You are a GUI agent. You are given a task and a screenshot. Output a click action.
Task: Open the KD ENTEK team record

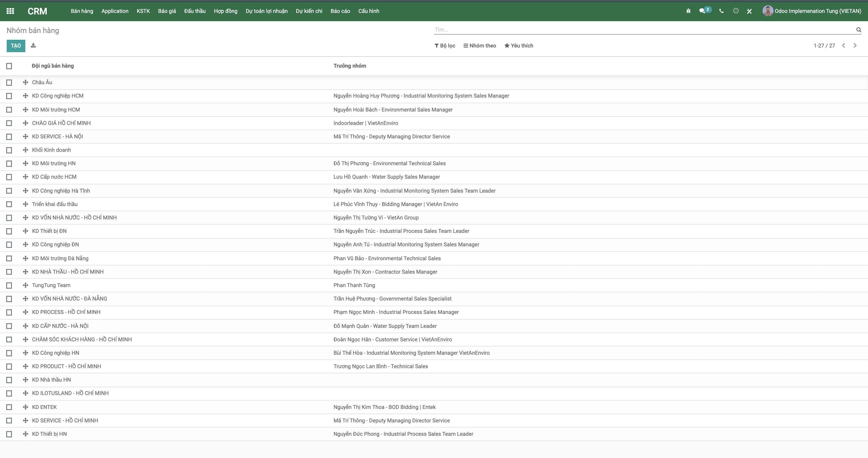pyautogui.click(x=44, y=407)
